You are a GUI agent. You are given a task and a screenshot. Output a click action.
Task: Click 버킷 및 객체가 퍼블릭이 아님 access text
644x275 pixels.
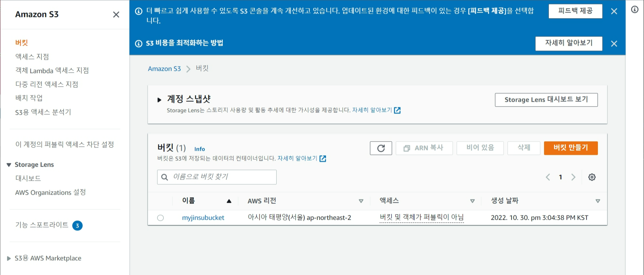click(422, 217)
